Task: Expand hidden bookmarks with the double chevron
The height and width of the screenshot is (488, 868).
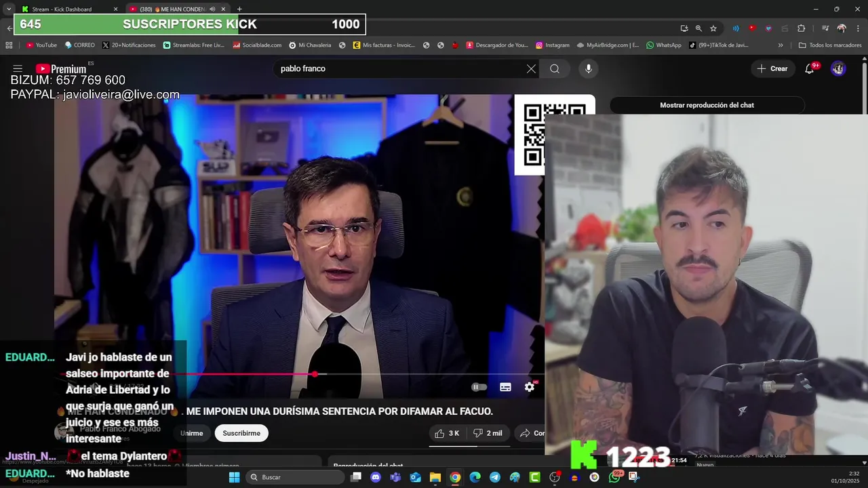Action: 781,45
